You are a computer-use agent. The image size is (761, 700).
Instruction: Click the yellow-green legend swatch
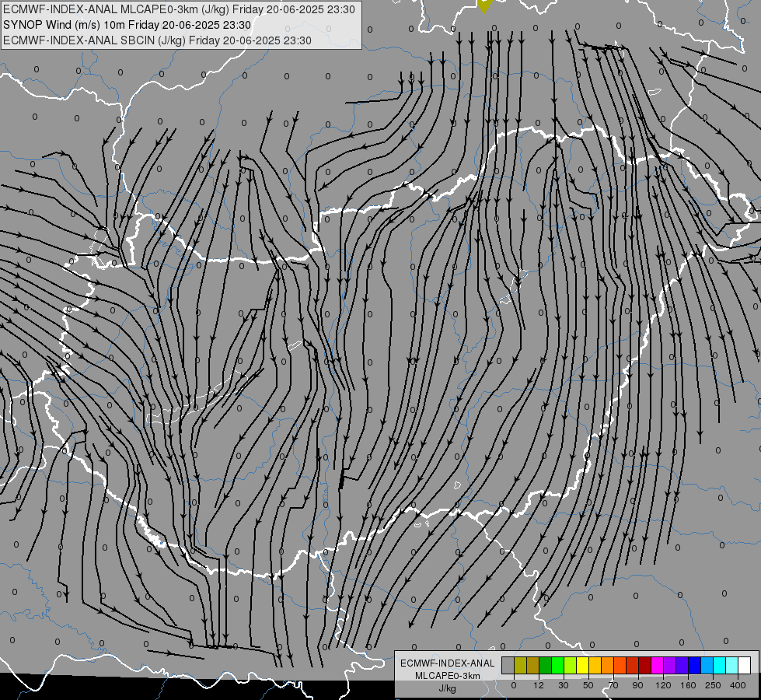pyautogui.click(x=571, y=665)
